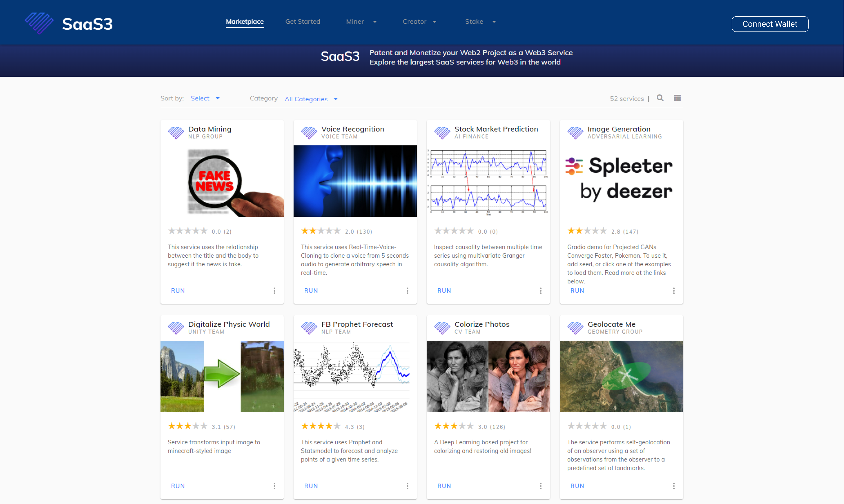The height and width of the screenshot is (504, 844).
Task: Click the Stock Market Prediction logo icon
Action: click(442, 132)
